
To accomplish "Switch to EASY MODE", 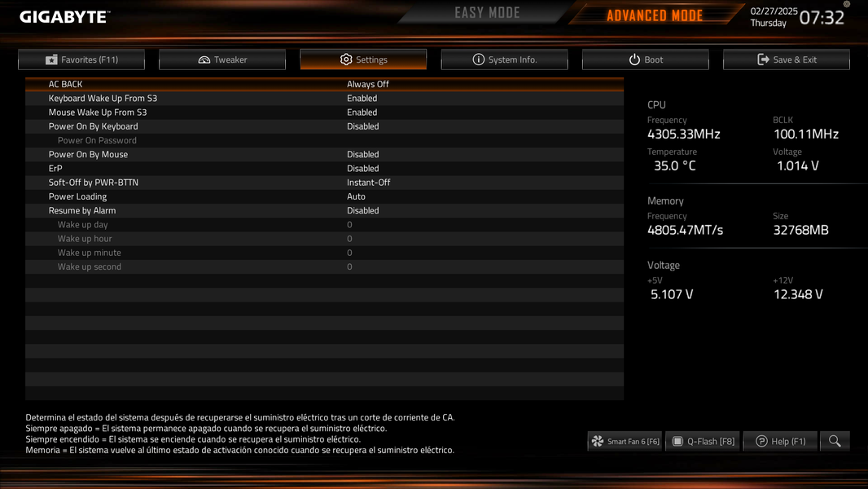I will (487, 13).
